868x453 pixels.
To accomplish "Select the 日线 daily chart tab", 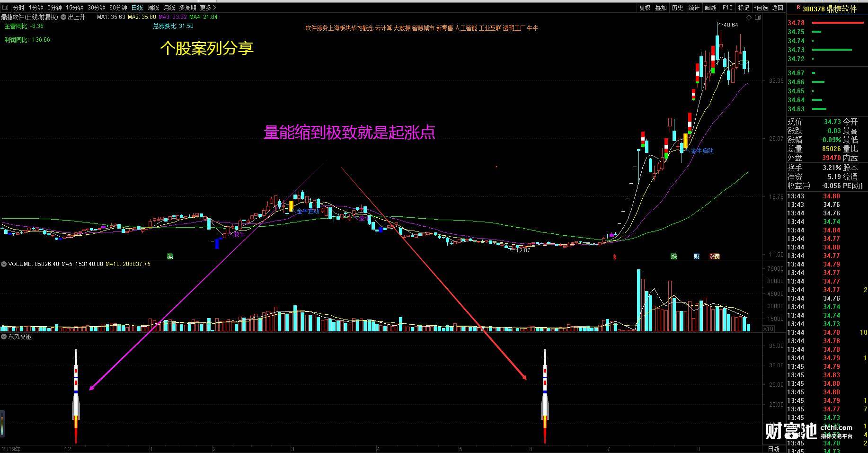I will tap(137, 8).
